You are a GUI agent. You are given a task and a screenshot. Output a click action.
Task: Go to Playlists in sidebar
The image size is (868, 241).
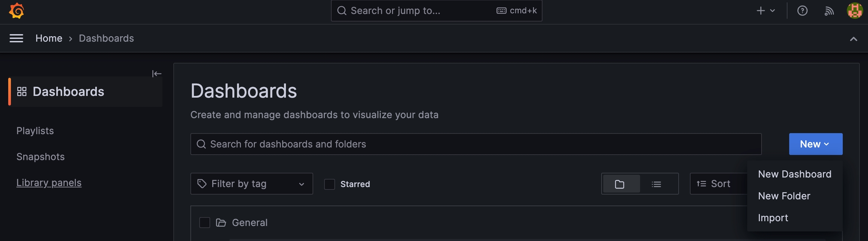tap(35, 130)
